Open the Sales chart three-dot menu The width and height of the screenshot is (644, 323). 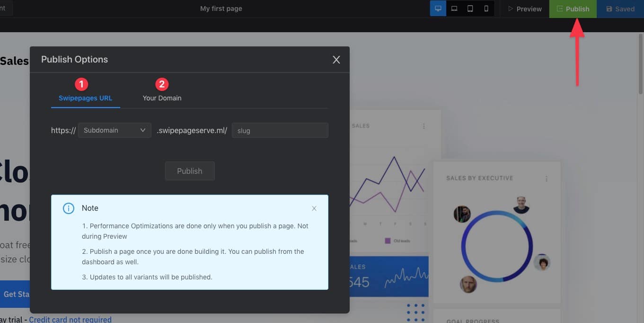coord(424,126)
